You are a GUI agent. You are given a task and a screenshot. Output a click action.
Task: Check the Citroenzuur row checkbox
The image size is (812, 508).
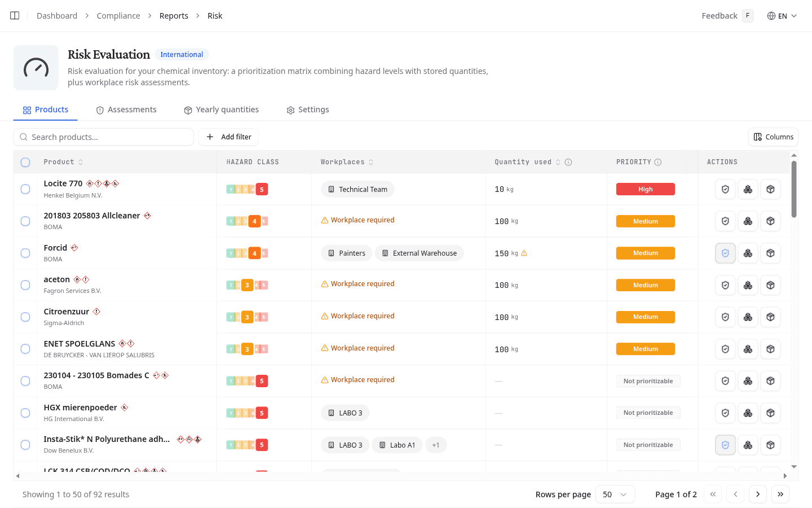point(25,317)
